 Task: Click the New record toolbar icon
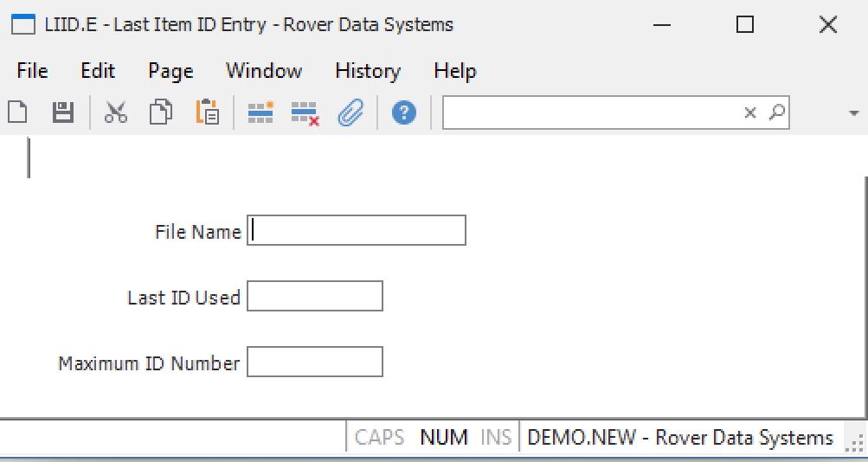coord(18,112)
